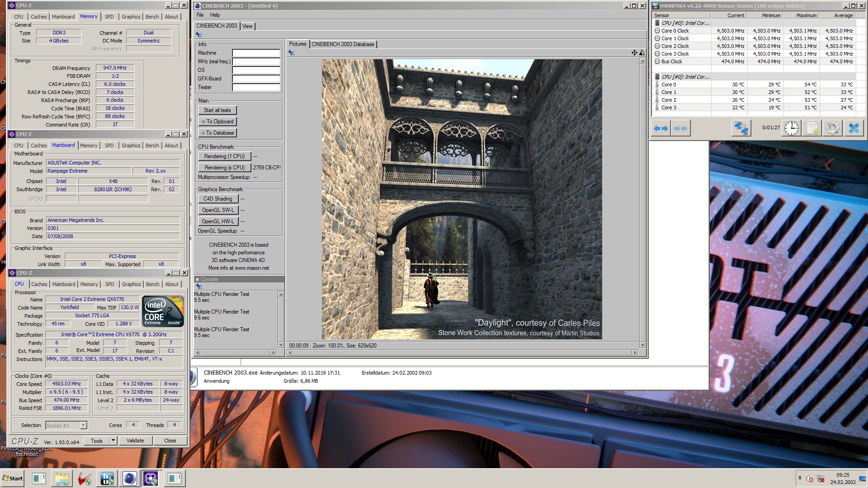
Task: Open Help menu in CINEBENCH
Action: pos(215,15)
